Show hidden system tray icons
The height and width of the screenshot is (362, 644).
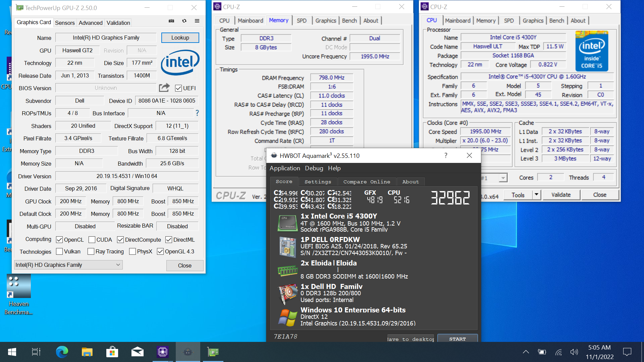526,352
